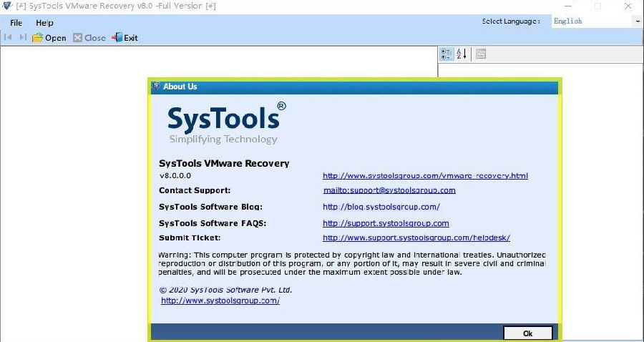Click the copyright Warning paragraph

352,263
